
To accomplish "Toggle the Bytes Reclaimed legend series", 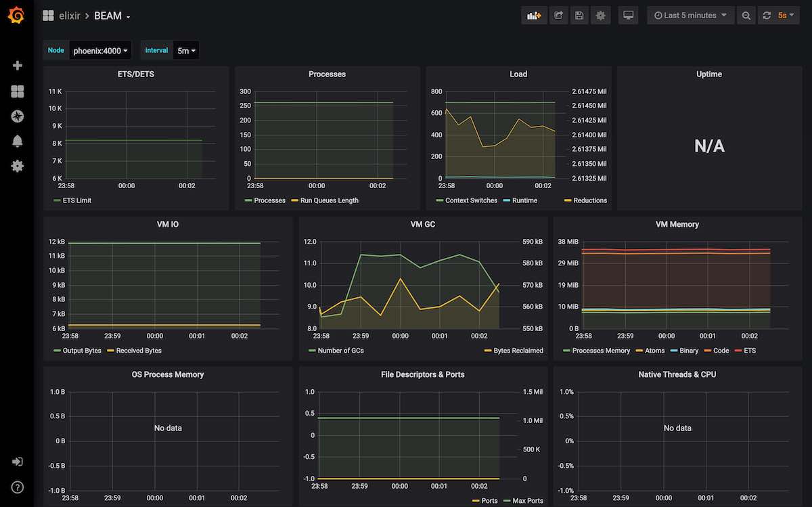I will tap(518, 351).
